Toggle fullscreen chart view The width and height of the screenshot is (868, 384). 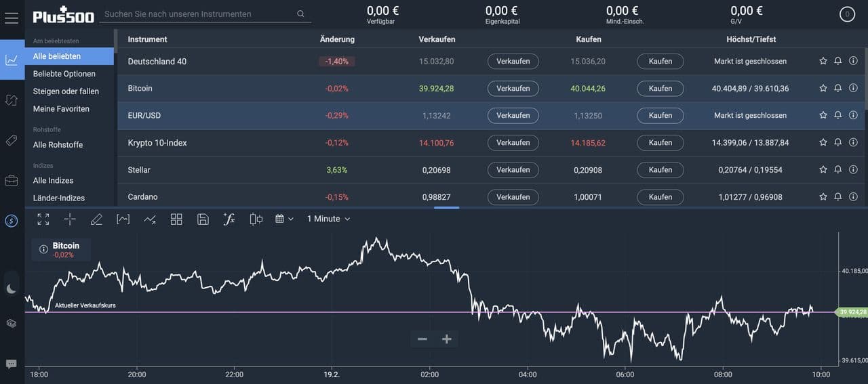pyautogui.click(x=43, y=219)
